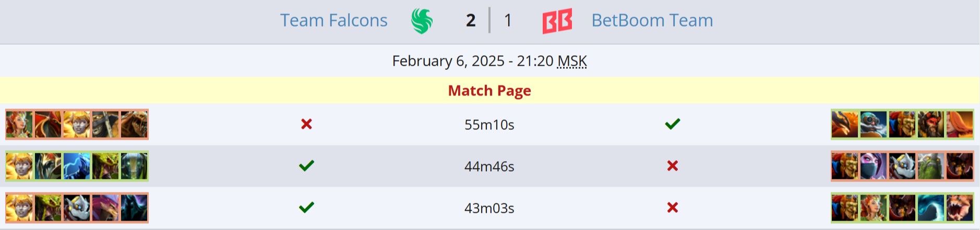Open the Match Page link
The image size is (980, 230).
[489, 91]
